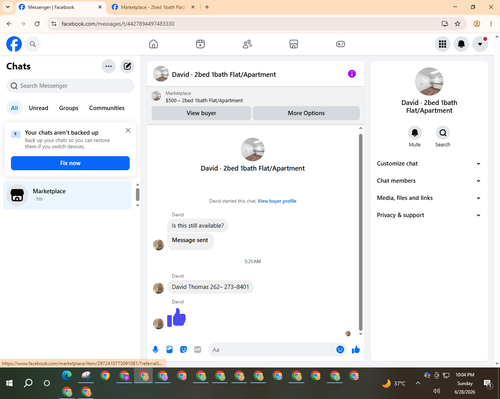Click the View buyer button
The image size is (500, 399).
pyautogui.click(x=201, y=113)
